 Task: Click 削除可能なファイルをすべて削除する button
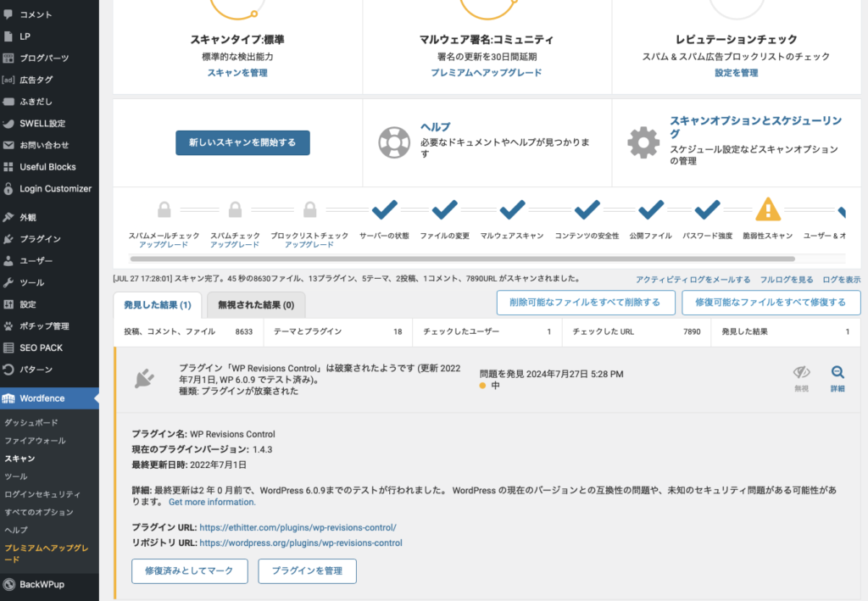click(585, 303)
